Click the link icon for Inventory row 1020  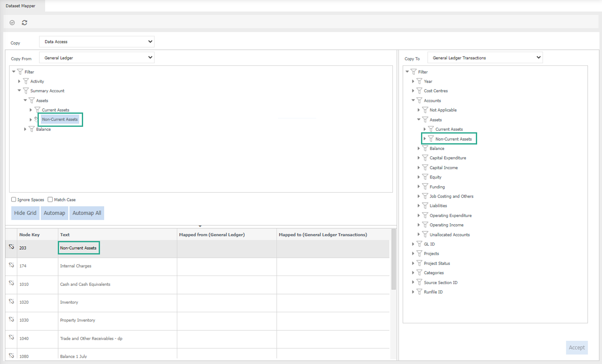pos(11,302)
